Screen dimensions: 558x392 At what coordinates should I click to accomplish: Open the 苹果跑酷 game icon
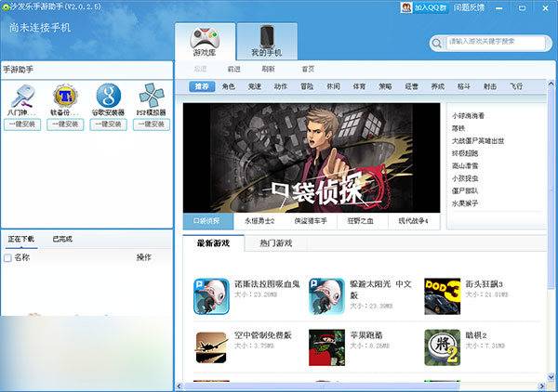[x=326, y=347]
